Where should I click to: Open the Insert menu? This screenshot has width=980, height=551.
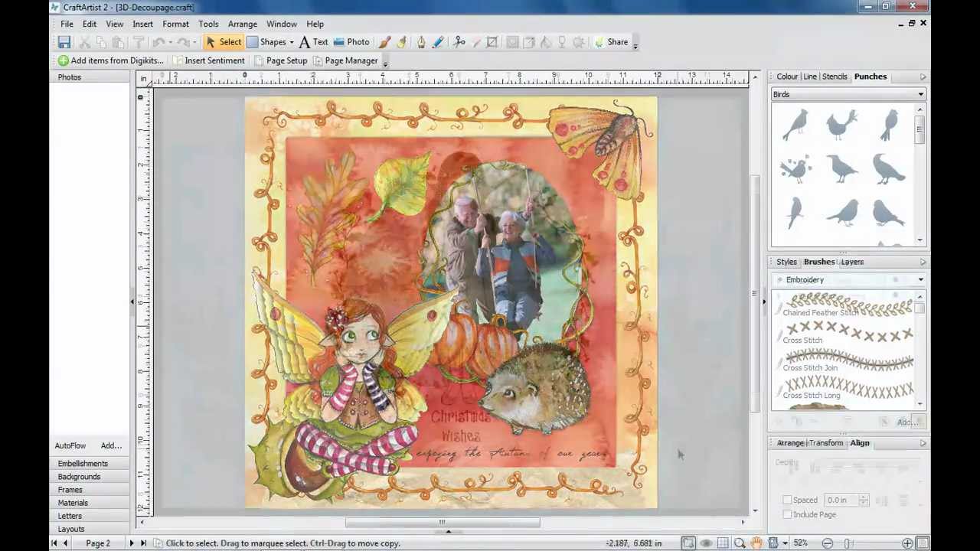[x=142, y=24]
